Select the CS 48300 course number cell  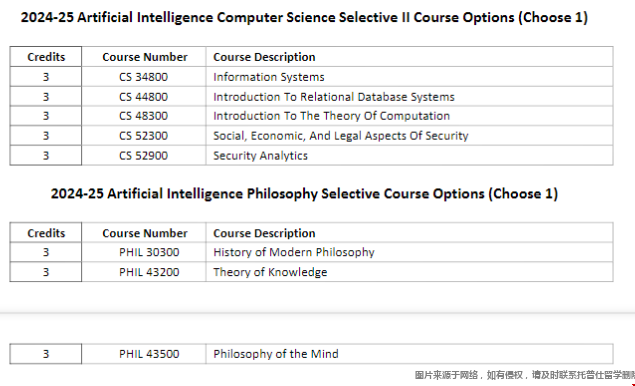[x=143, y=116]
